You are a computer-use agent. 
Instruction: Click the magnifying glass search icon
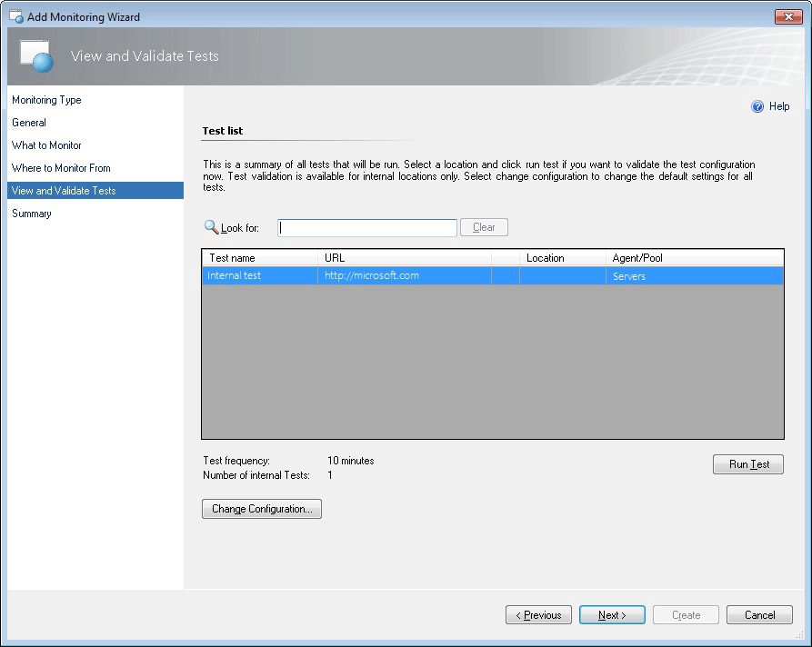coord(210,227)
